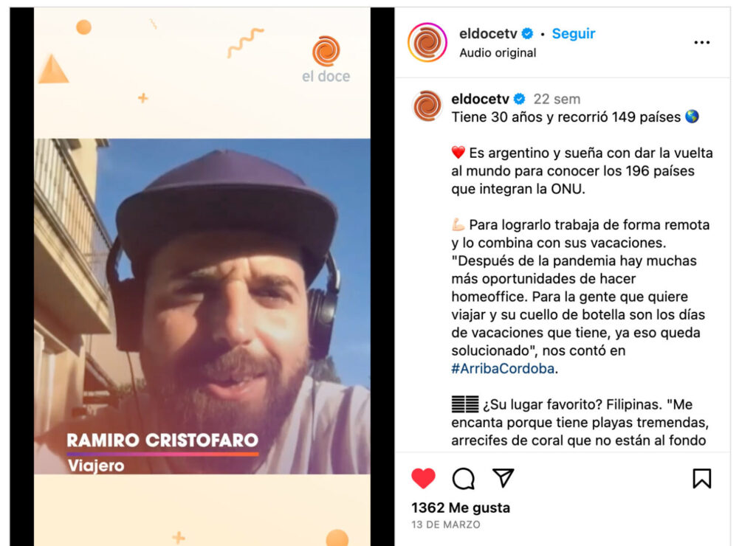Open comments with speech bubble icon
Image resolution: width=756 pixels, height=546 pixels.
pos(464,479)
